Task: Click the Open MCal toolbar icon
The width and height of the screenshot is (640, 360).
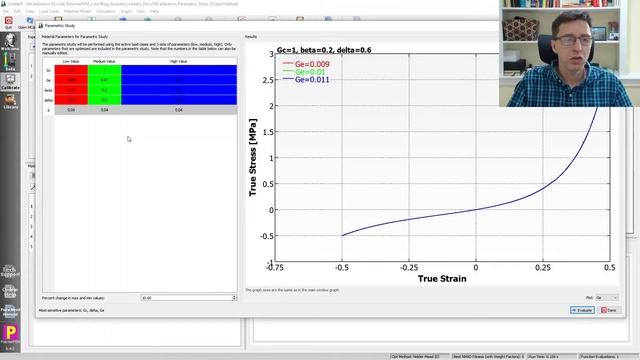Action: click(28, 22)
